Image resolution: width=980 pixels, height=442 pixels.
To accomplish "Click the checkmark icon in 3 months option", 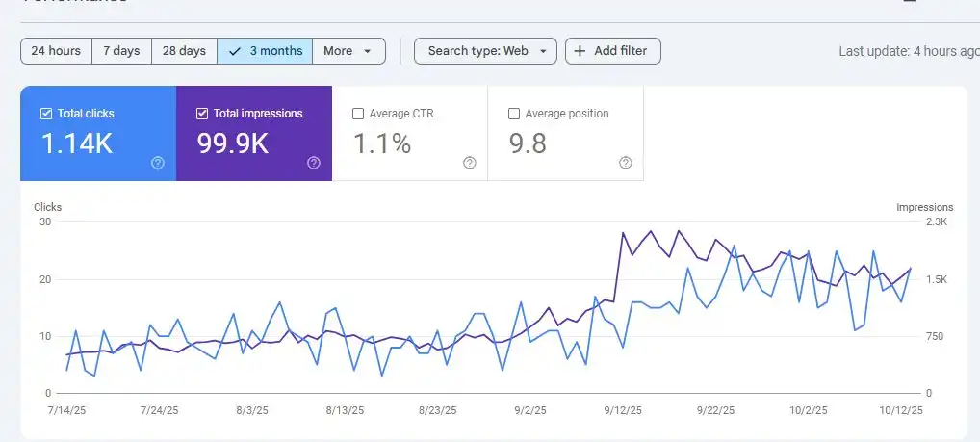I will pos(235,51).
